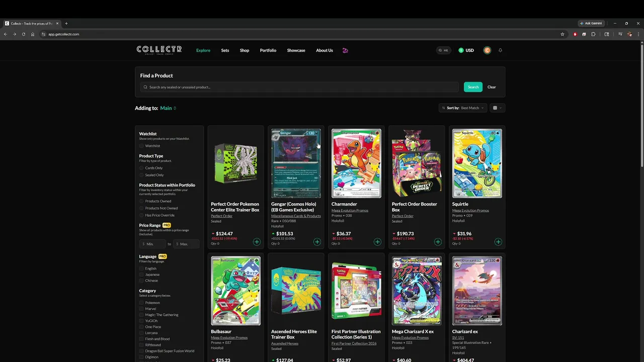
Task: Open the view layout dropdown
Action: 497,108
